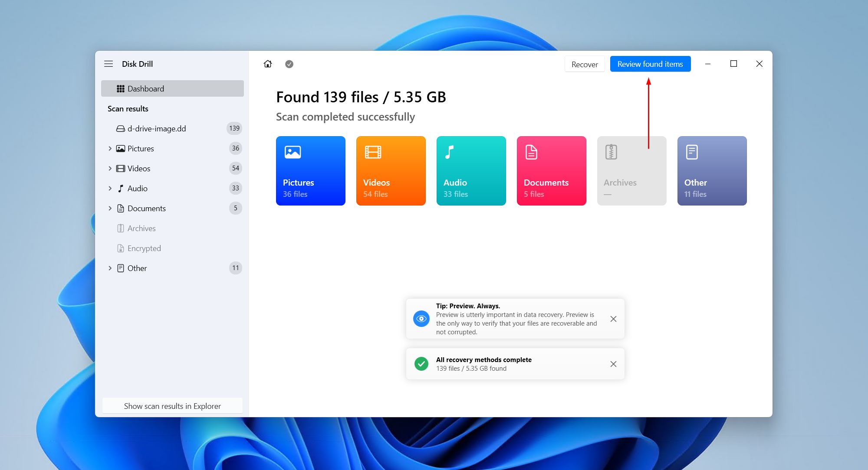Screen dimensions: 868x470
Task: Click Show scan results in Explorer
Action: (172, 406)
